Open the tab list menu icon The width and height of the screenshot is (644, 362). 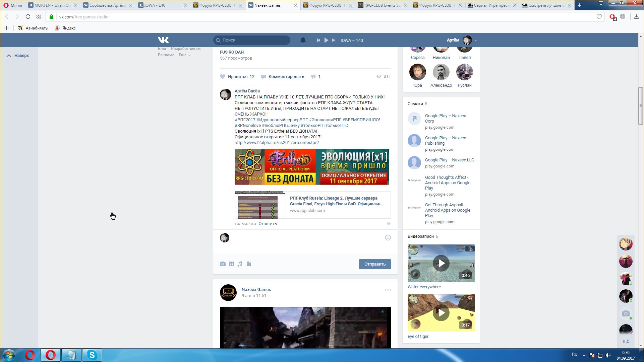tap(601, 3)
